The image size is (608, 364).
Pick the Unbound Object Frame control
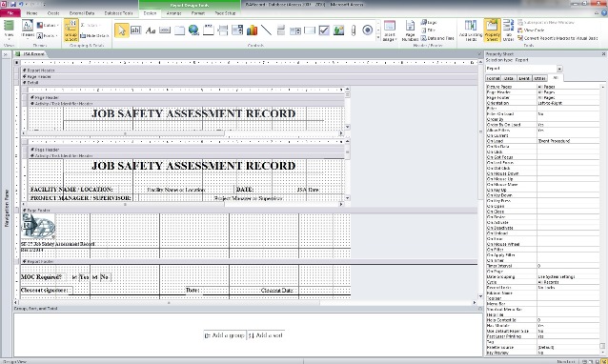(x=339, y=30)
